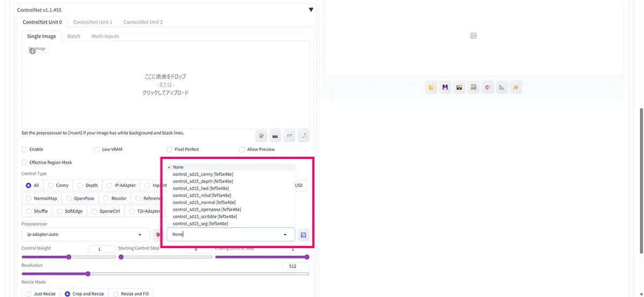Enable the ControlNet unit checkbox
The height and width of the screenshot is (297, 644).
tap(24, 149)
